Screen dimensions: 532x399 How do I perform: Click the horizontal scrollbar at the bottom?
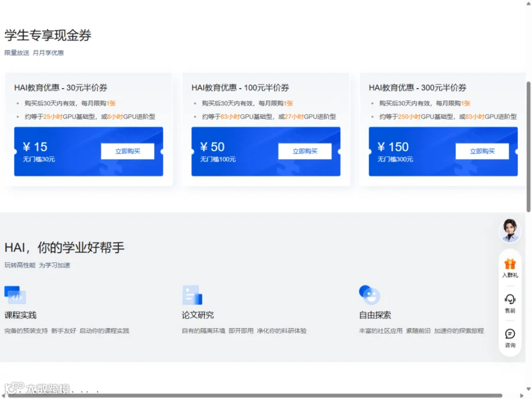[255, 395]
